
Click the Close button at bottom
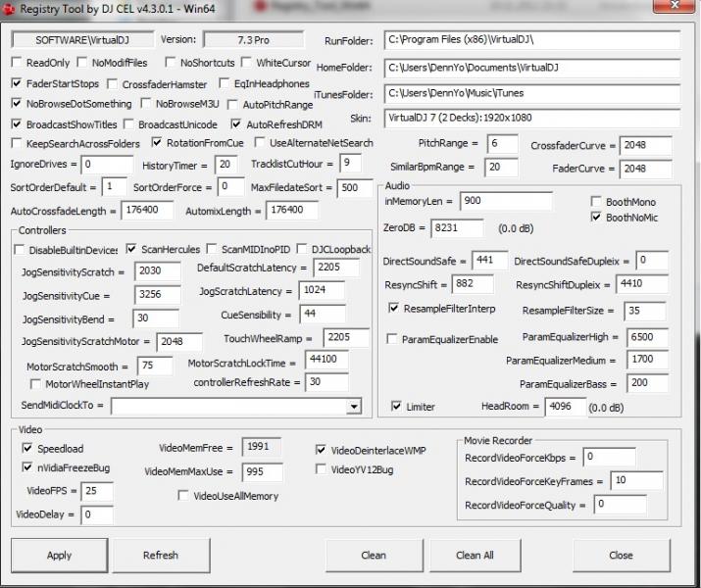click(621, 556)
